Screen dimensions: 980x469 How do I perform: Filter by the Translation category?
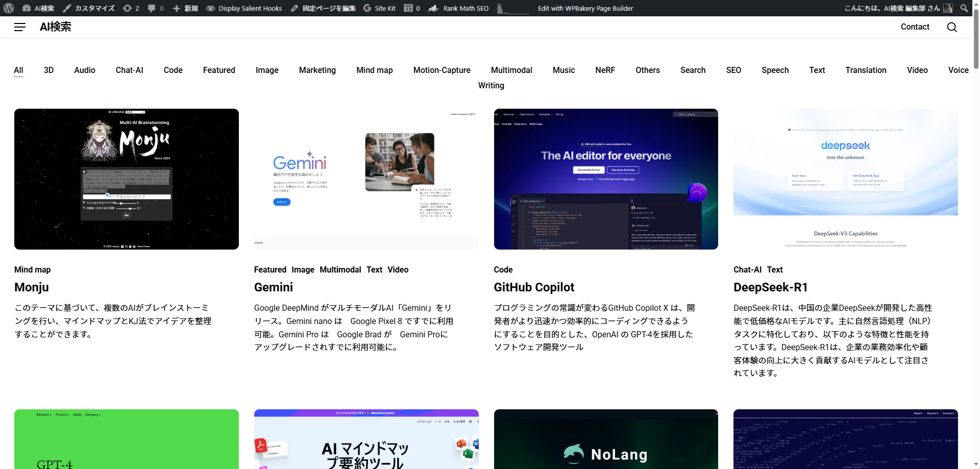coord(866,70)
